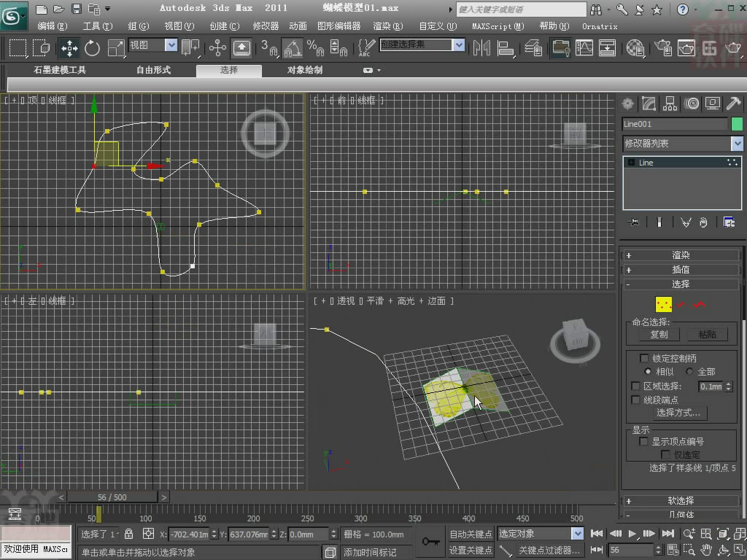Click the 复制 button

[x=659, y=335]
